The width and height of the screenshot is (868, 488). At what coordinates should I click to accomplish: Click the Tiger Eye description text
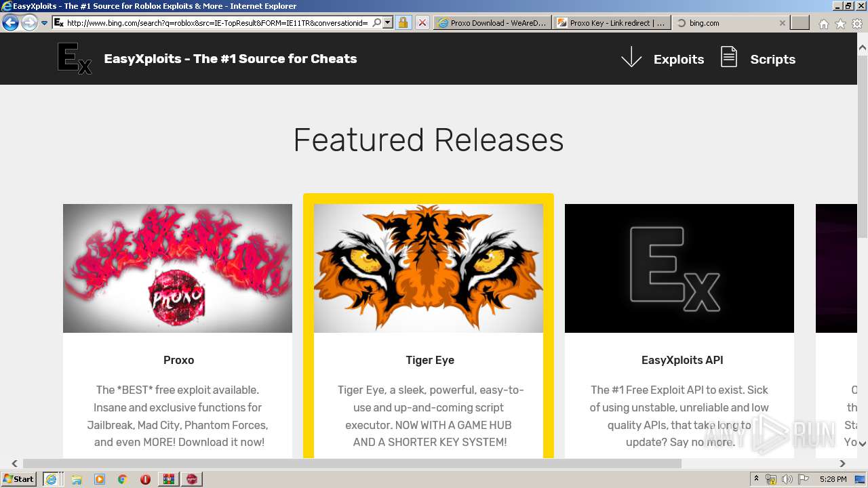(x=431, y=416)
